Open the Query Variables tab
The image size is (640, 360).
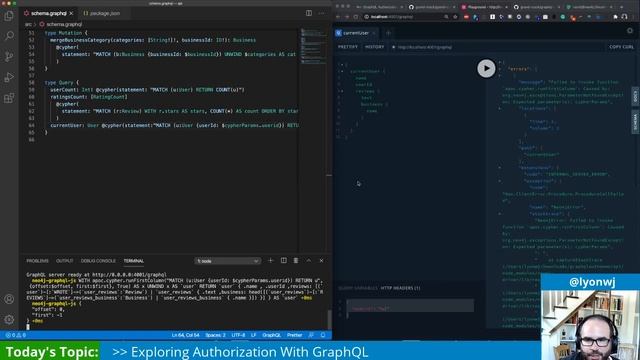pos(358,288)
